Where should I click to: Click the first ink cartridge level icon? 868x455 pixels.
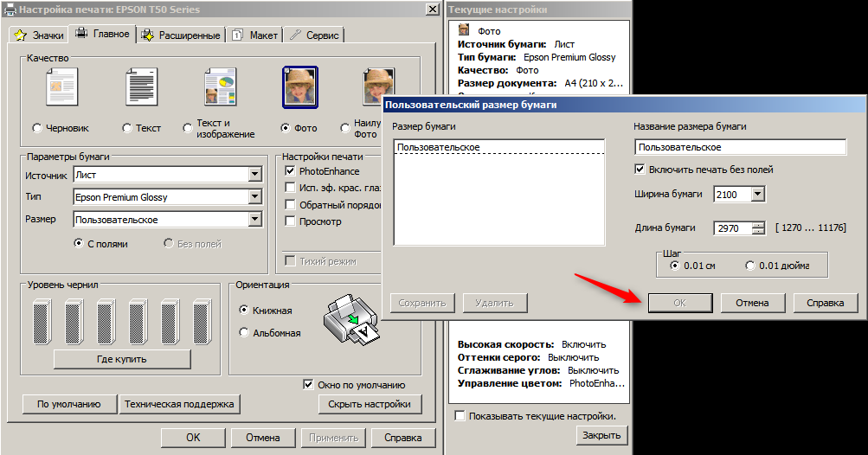click(42, 322)
